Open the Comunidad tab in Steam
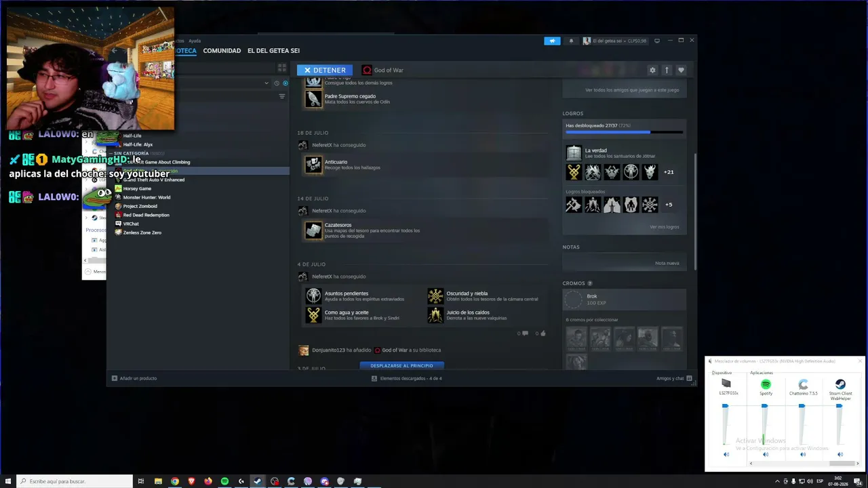The height and width of the screenshot is (488, 868). 222,51
